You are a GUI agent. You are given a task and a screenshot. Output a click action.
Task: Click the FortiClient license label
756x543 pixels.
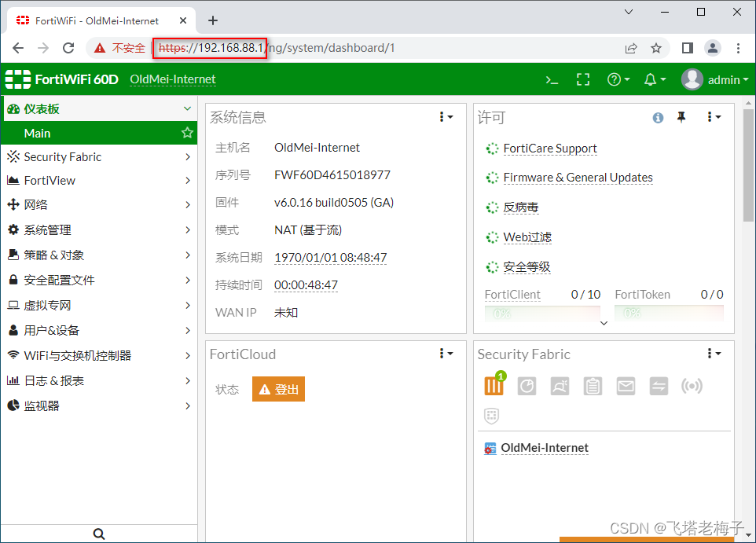tap(512, 295)
